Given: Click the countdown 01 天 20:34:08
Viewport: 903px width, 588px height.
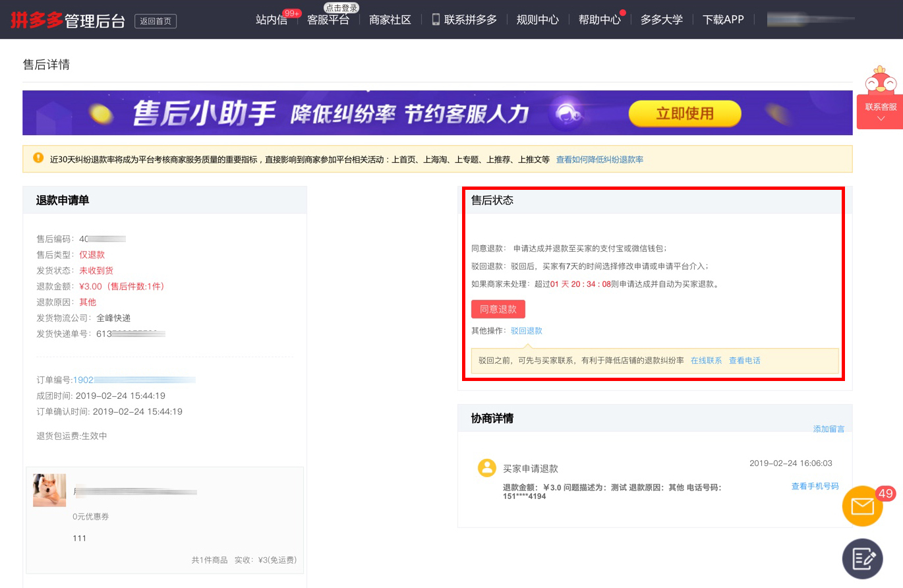Looking at the screenshot, I should 581,285.
